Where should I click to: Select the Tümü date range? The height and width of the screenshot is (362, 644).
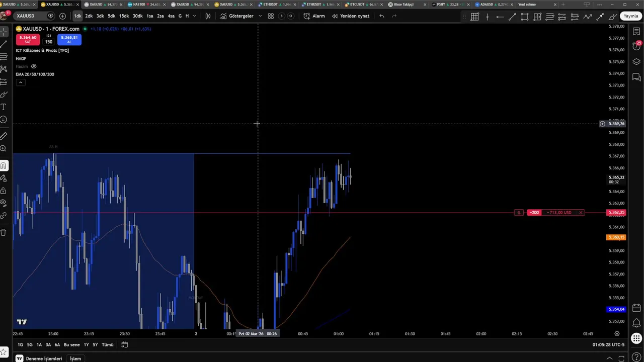[x=108, y=345]
